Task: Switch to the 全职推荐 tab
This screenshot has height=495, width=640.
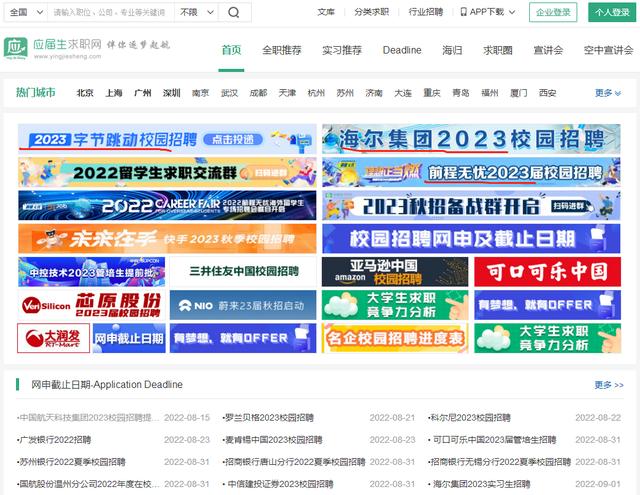Action: pos(281,50)
